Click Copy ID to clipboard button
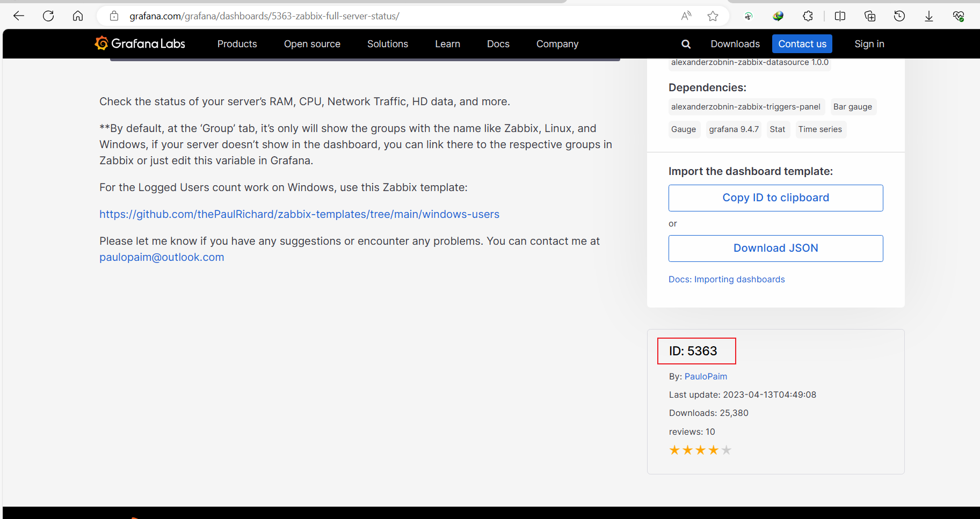 coord(776,198)
